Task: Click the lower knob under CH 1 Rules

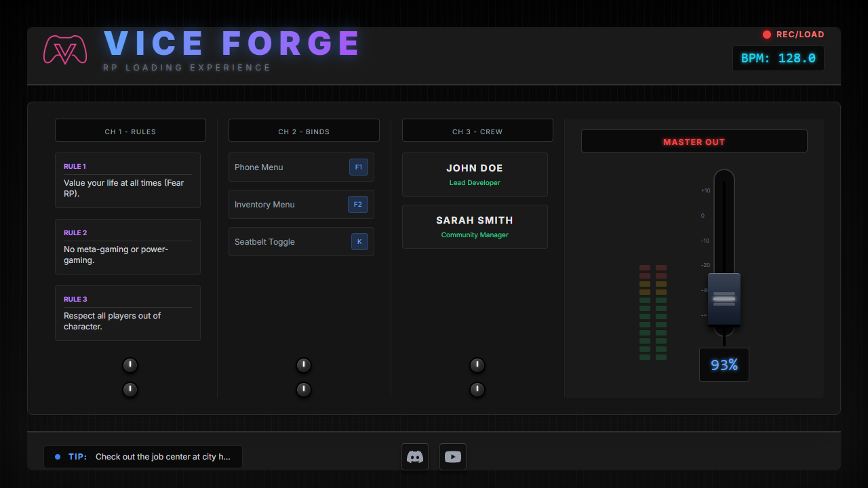Action: point(130,390)
